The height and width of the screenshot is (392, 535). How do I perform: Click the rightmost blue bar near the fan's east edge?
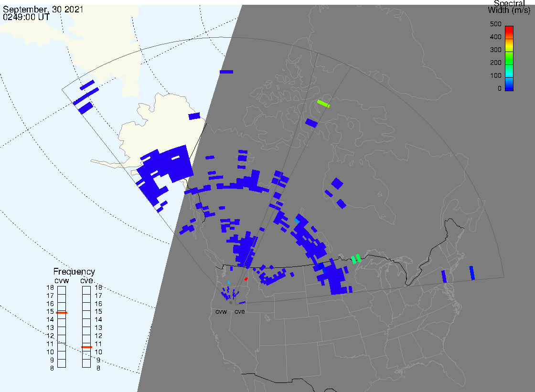tap(472, 273)
